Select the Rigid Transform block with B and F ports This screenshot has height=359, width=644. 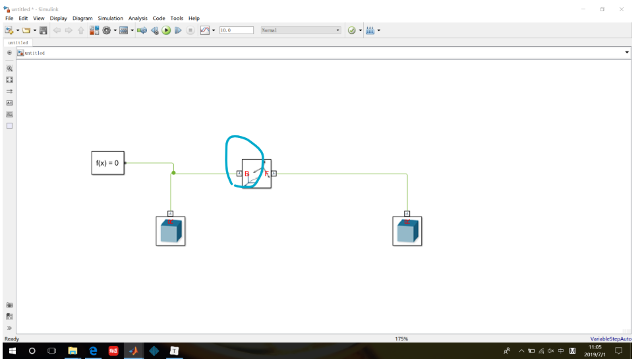(x=256, y=174)
